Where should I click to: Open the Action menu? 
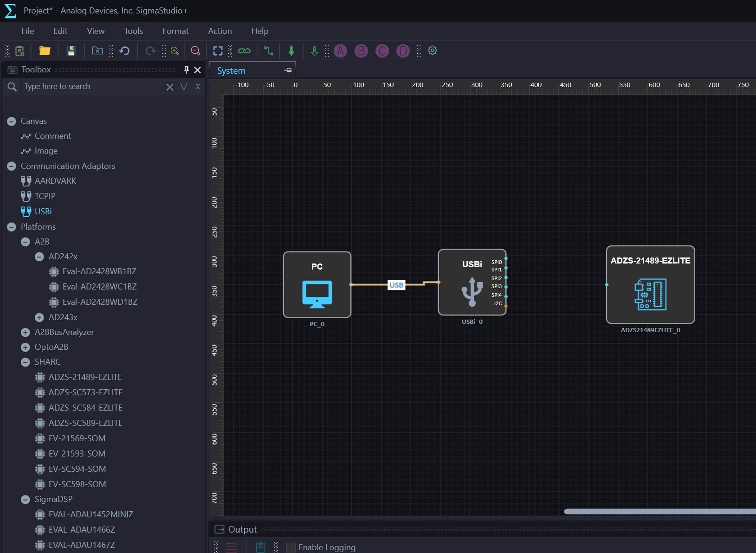[220, 31]
